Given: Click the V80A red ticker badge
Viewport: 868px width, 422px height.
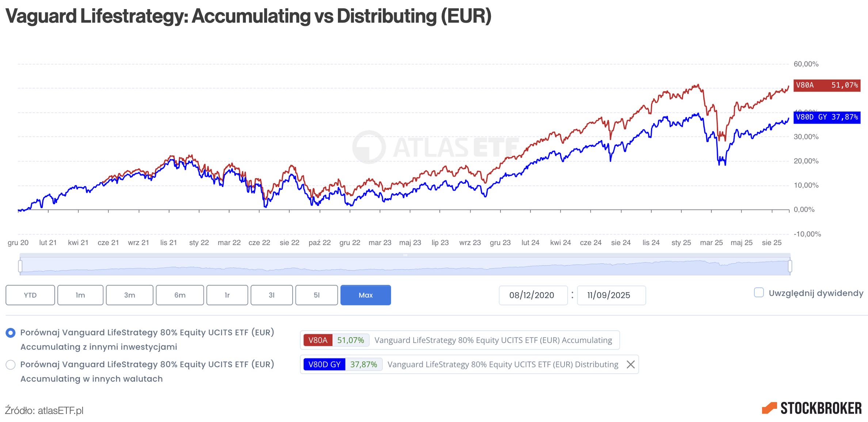Looking at the screenshot, I should [317, 340].
